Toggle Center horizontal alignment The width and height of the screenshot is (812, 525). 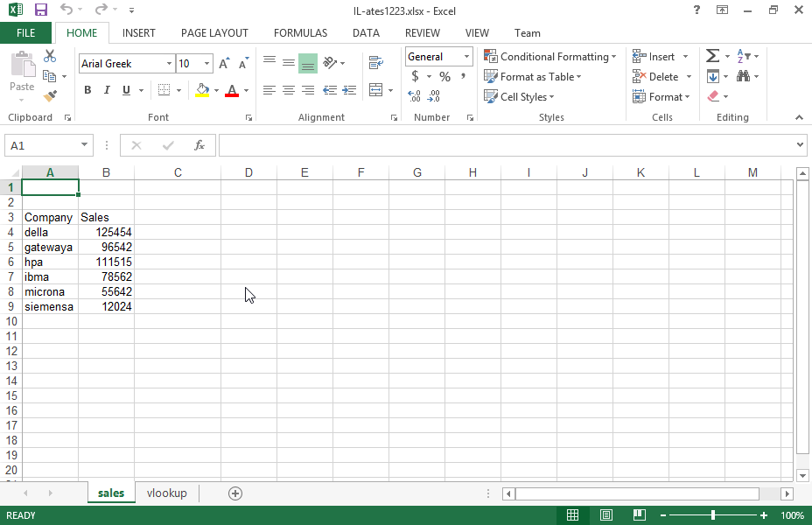289,90
